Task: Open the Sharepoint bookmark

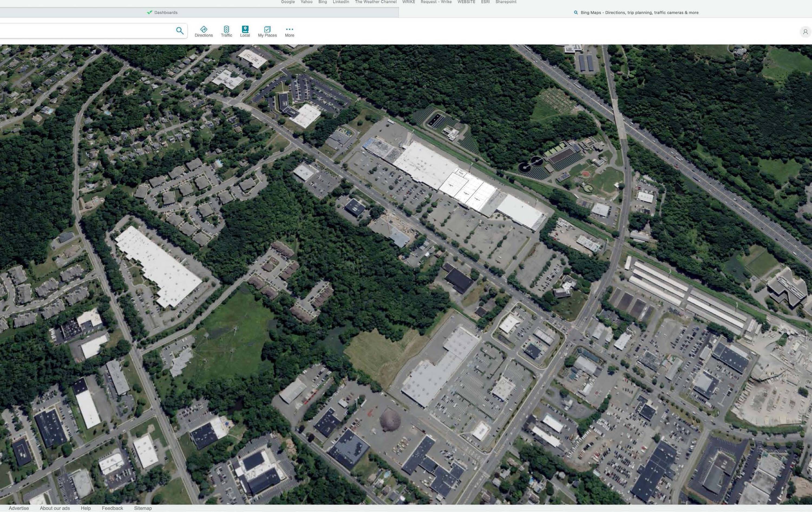Action: 506,2
